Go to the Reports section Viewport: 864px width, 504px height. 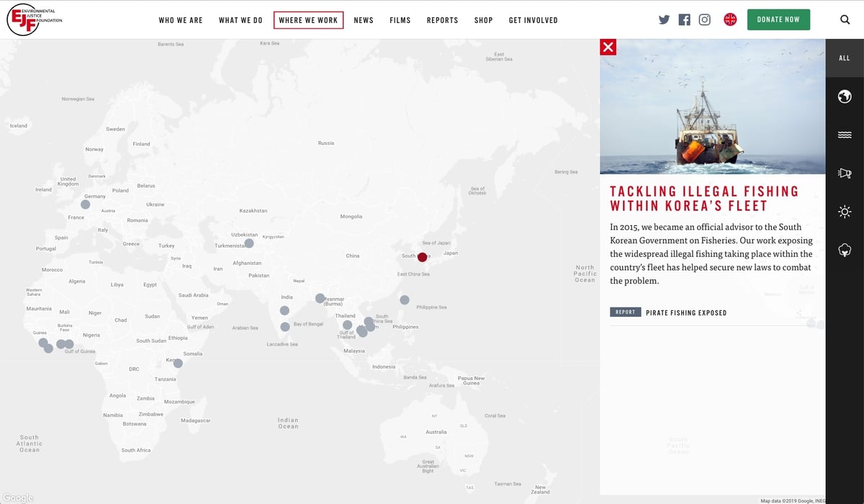442,20
